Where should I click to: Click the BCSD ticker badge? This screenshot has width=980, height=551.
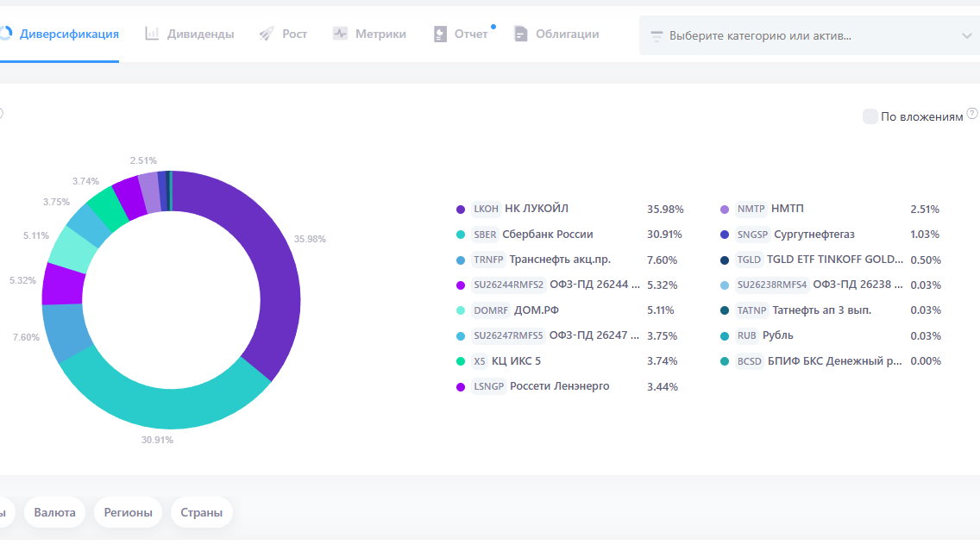(749, 361)
